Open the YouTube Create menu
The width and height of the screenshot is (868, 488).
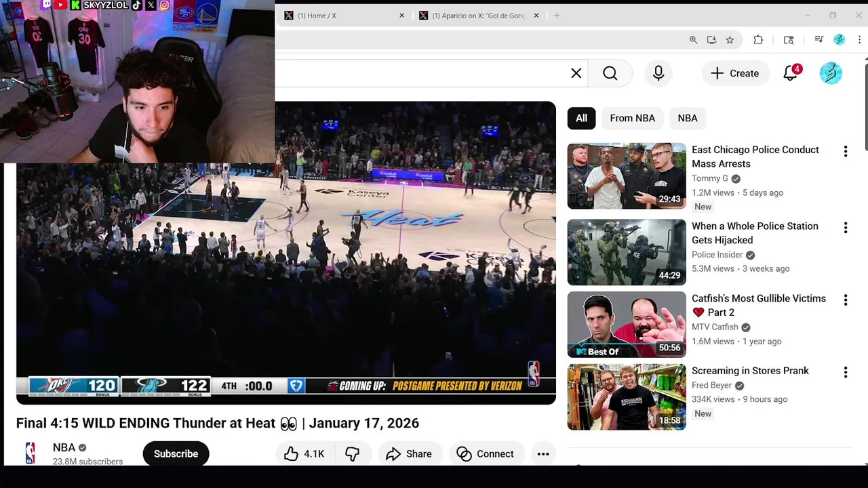(735, 73)
